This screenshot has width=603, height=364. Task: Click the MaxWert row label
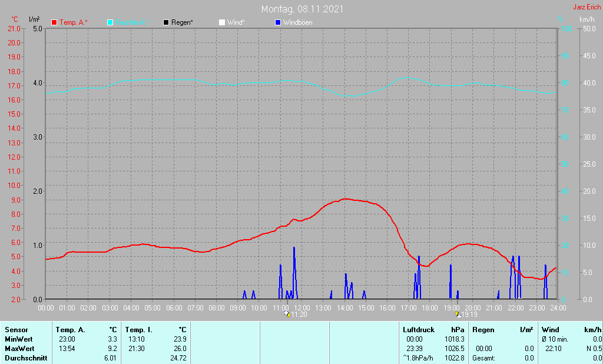click(18, 349)
